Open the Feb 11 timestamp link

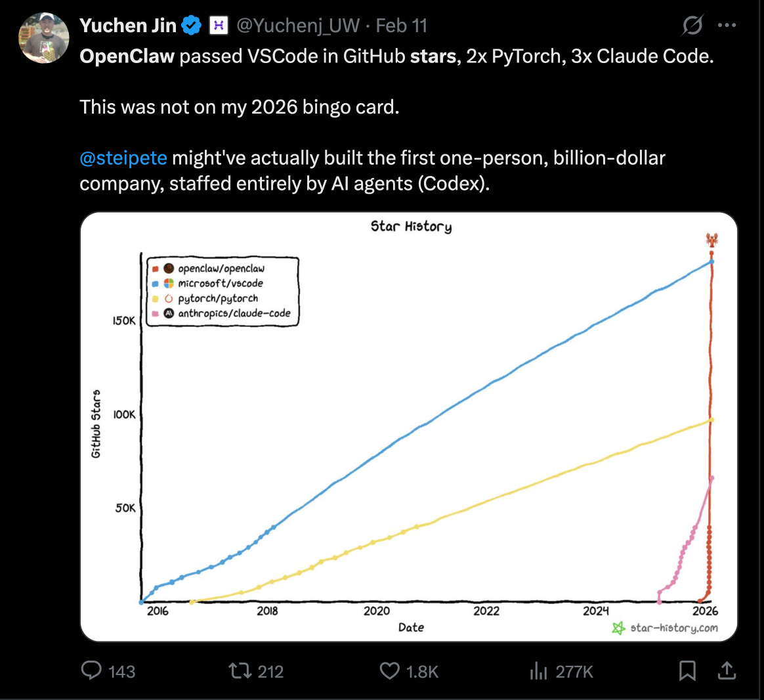(x=402, y=26)
